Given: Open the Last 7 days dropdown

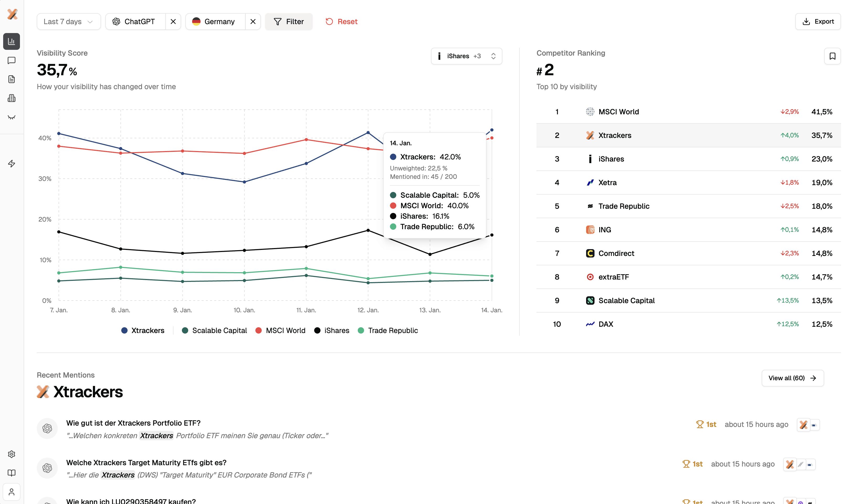Looking at the screenshot, I should (68, 22).
